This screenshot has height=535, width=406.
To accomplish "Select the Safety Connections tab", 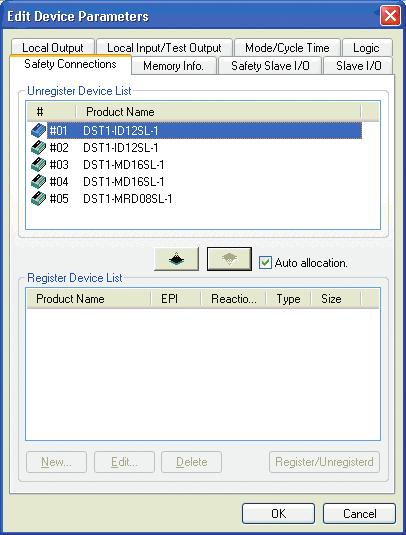I will coord(70,64).
